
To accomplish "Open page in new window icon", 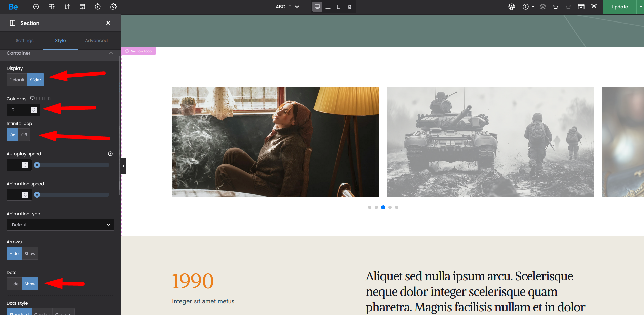I will (x=581, y=7).
